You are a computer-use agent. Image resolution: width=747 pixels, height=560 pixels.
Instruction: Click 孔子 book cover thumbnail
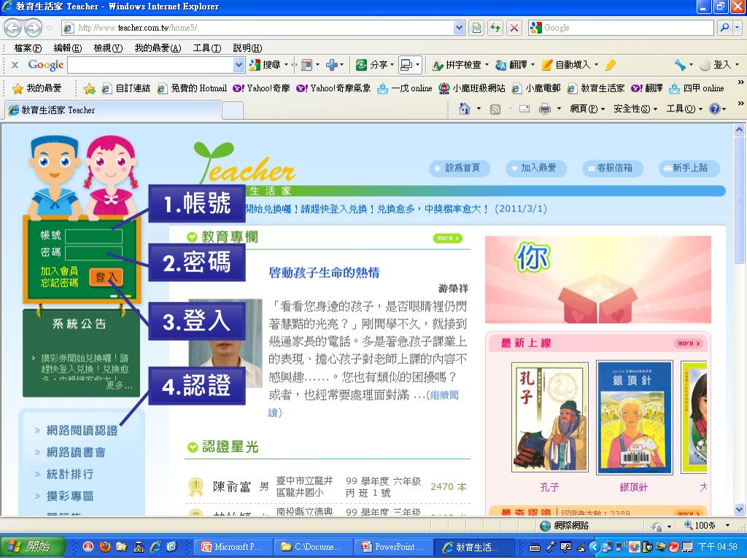550,417
